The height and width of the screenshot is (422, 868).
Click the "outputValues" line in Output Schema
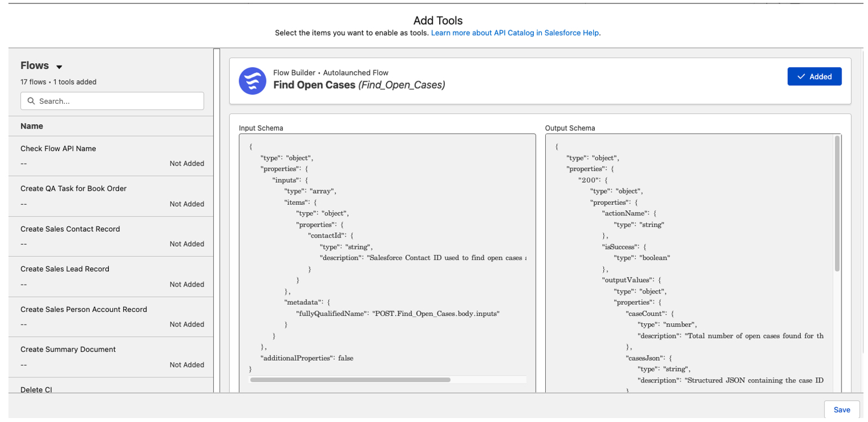[x=632, y=280]
